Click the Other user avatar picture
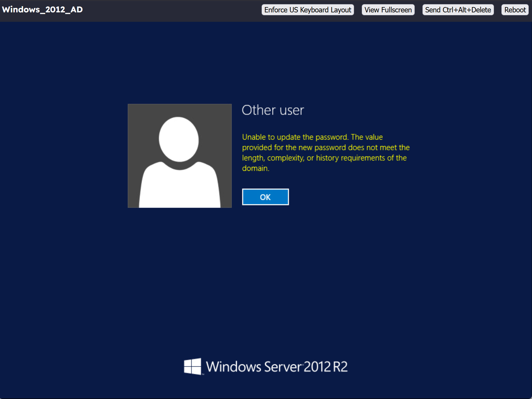532x399 pixels. coord(179,156)
